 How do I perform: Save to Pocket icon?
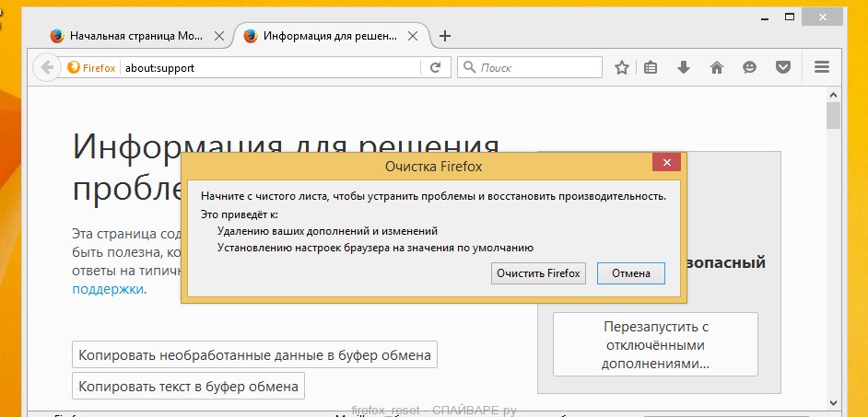pyautogui.click(x=782, y=67)
